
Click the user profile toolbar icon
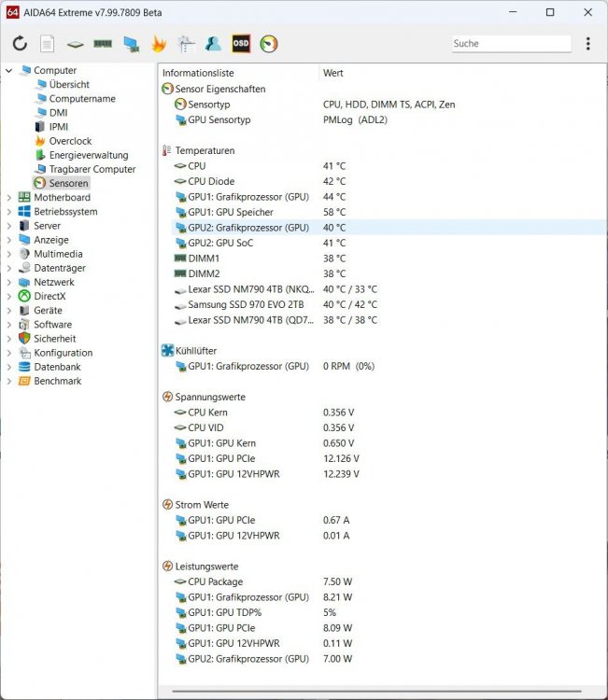click(x=214, y=43)
